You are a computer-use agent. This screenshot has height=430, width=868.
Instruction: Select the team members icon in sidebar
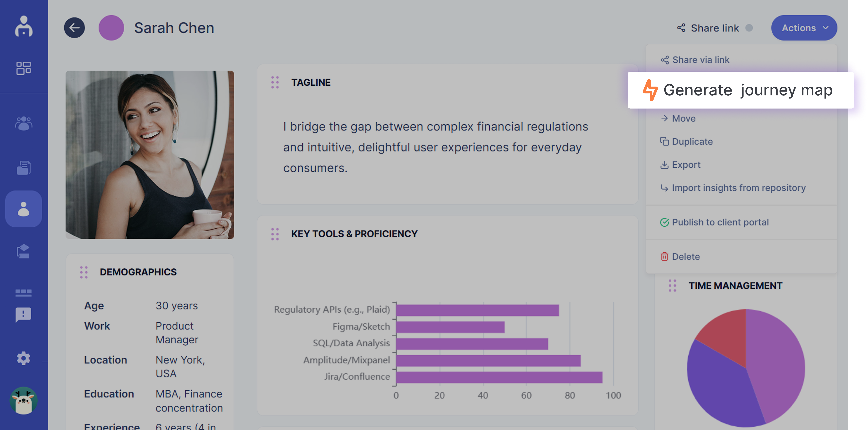tap(24, 123)
